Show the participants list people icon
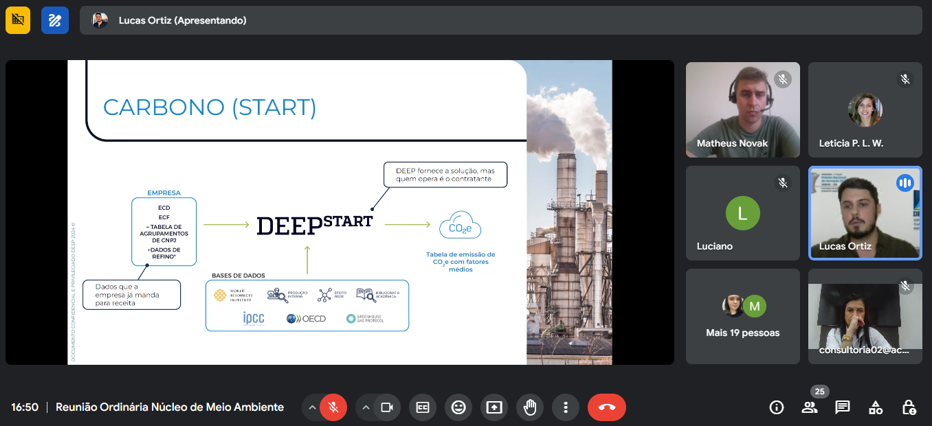The image size is (932, 426). (x=809, y=408)
